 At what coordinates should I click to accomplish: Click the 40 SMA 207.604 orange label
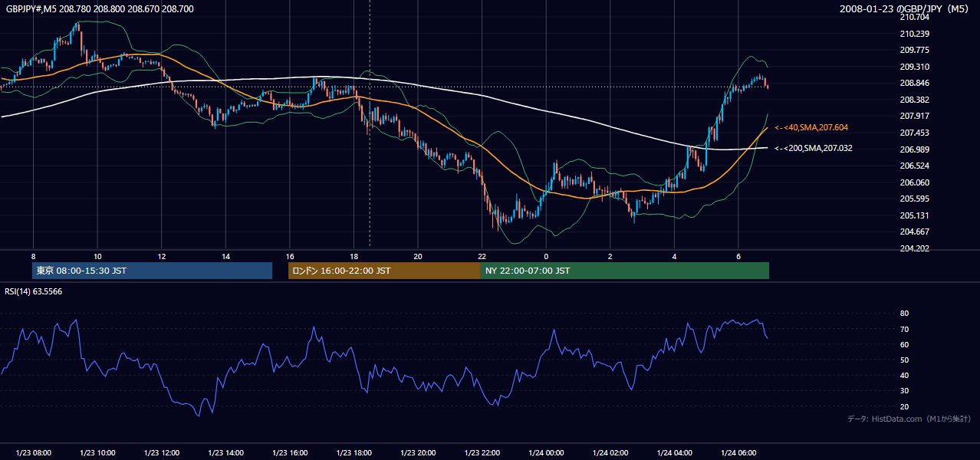(x=811, y=127)
